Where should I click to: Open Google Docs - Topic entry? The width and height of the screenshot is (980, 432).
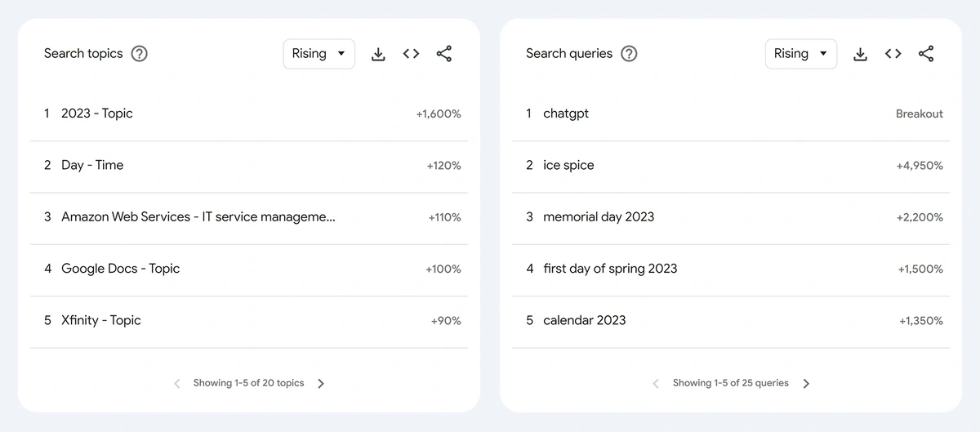point(249,269)
